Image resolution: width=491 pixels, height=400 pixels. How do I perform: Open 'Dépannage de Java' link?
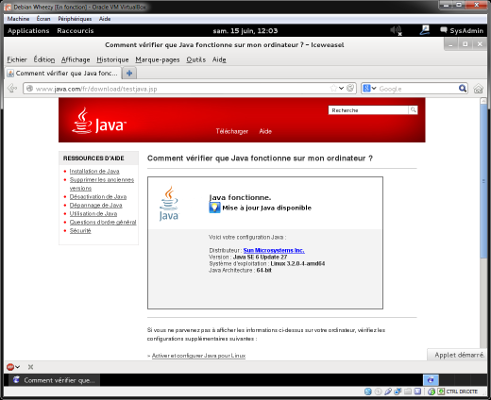point(96,205)
